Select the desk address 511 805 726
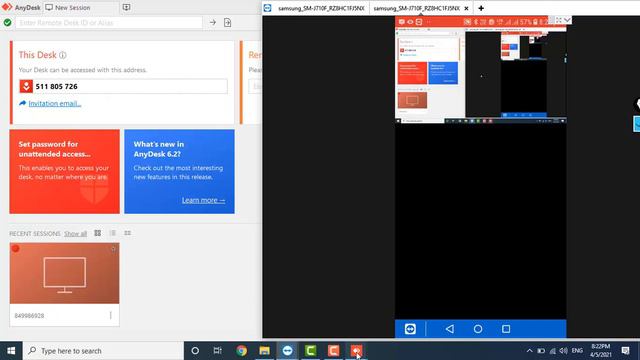The width and height of the screenshot is (640, 360). (x=56, y=87)
